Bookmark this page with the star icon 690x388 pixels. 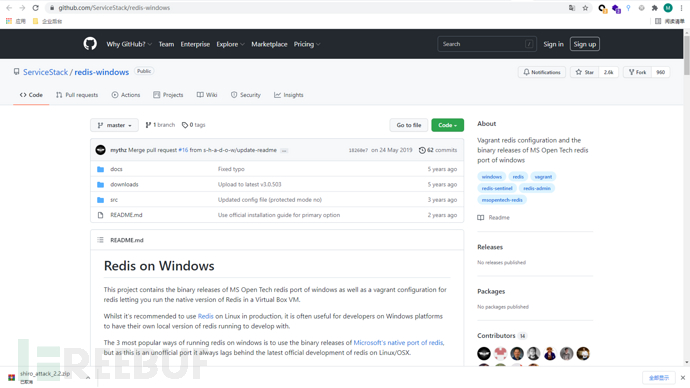pyautogui.click(x=585, y=8)
